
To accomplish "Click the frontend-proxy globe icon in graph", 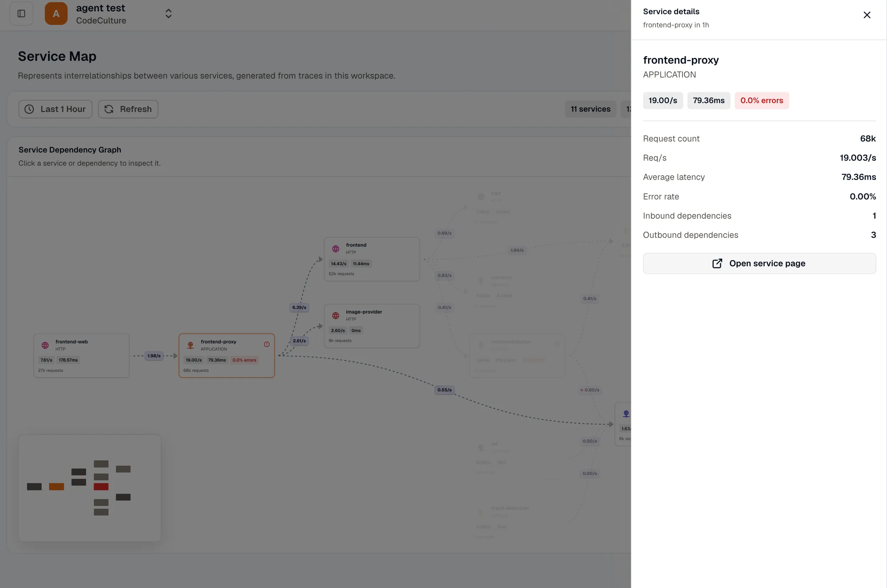I will click(191, 345).
